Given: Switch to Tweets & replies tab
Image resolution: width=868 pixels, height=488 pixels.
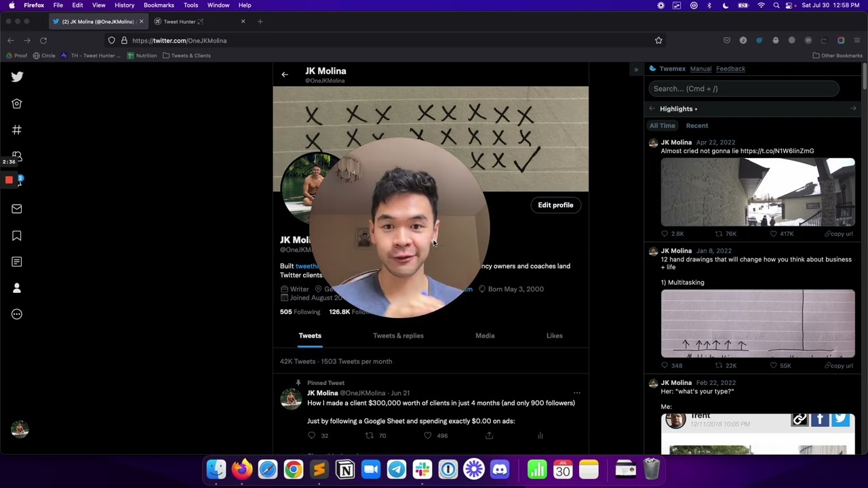Looking at the screenshot, I should click(398, 335).
